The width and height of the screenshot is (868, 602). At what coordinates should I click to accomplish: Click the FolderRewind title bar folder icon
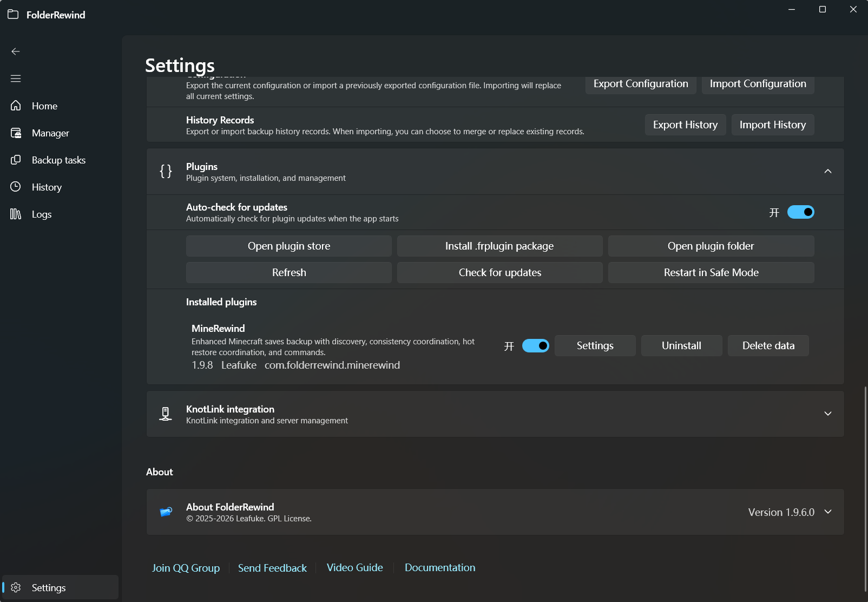tap(13, 14)
